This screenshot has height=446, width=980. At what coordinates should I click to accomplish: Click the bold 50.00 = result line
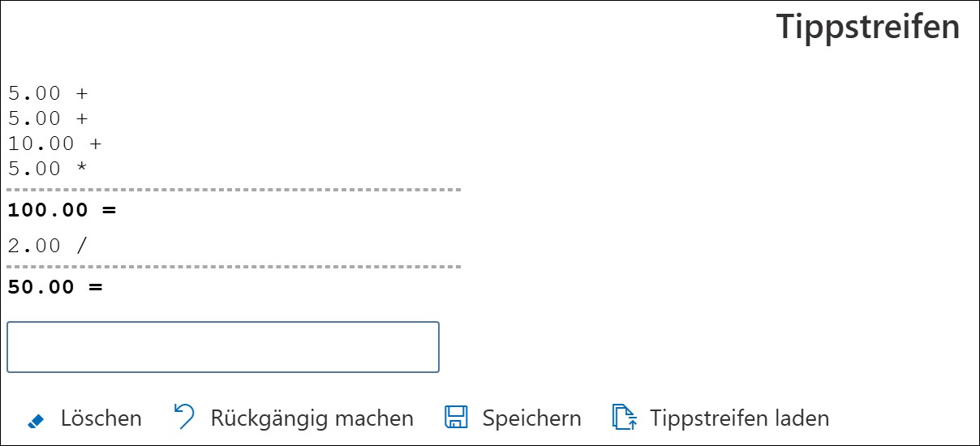click(x=55, y=287)
